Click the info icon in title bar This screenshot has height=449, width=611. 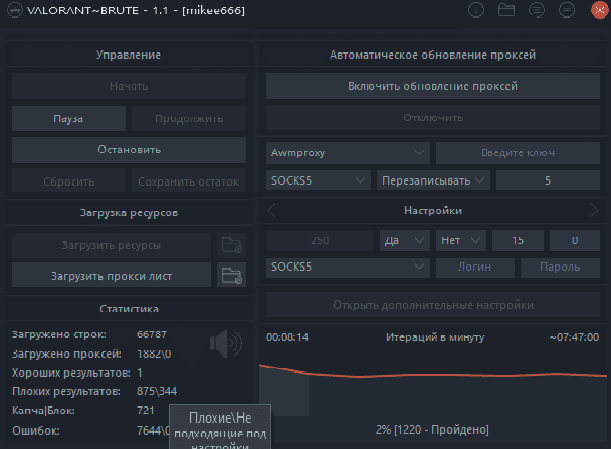(x=476, y=10)
